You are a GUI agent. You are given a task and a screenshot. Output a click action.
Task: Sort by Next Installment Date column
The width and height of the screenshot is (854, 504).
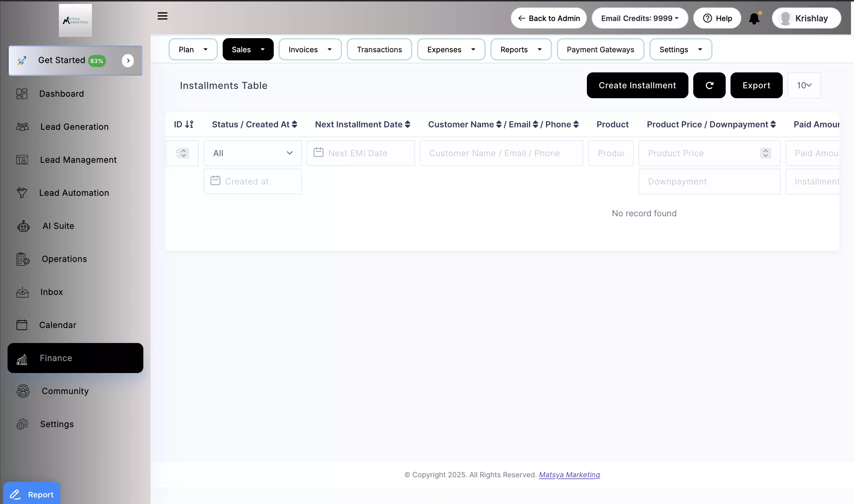407,124
